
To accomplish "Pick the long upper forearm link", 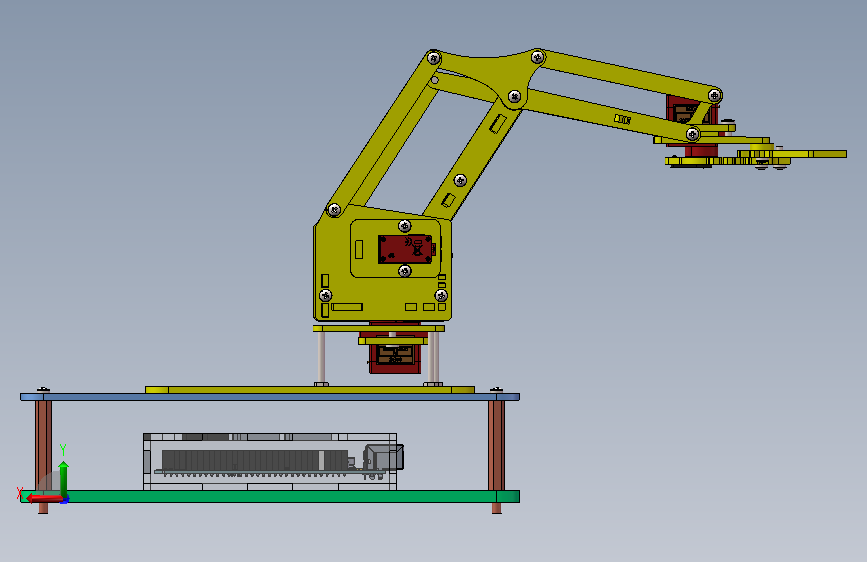I will 628,75.
